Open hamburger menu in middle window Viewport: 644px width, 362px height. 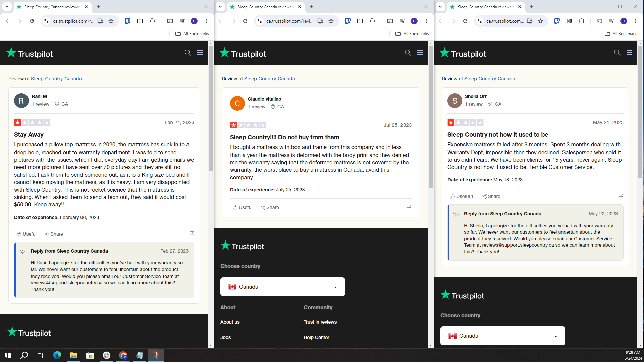[420, 53]
